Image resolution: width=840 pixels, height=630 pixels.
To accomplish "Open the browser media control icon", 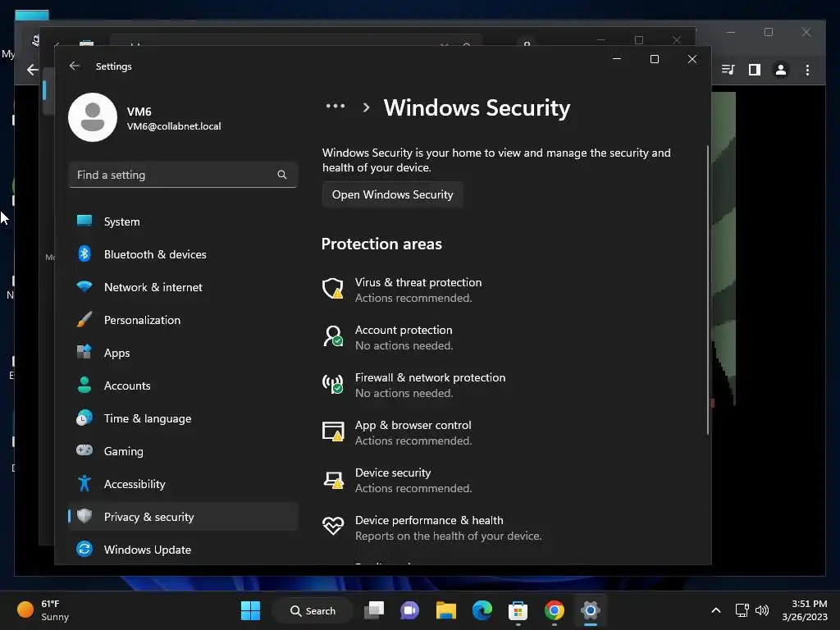I will (728, 70).
